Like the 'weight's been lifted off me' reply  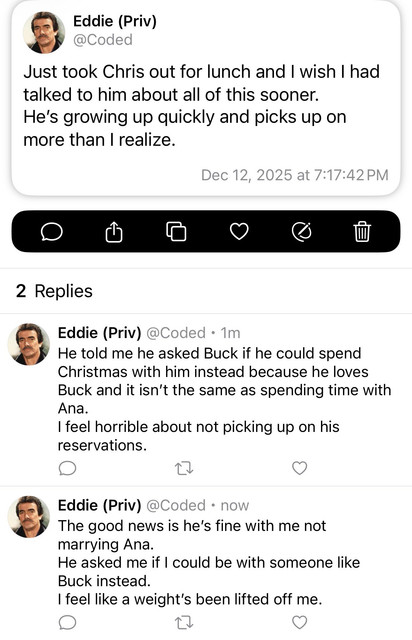[x=300, y=622]
